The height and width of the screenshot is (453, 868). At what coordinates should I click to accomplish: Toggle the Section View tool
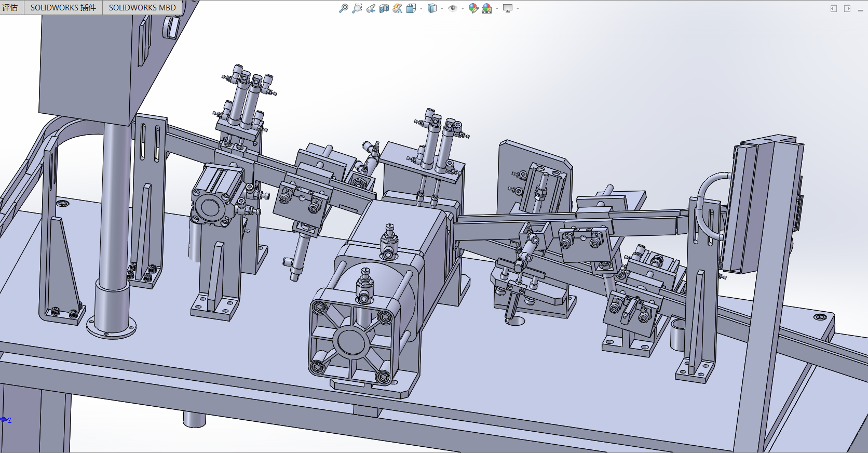(384, 8)
